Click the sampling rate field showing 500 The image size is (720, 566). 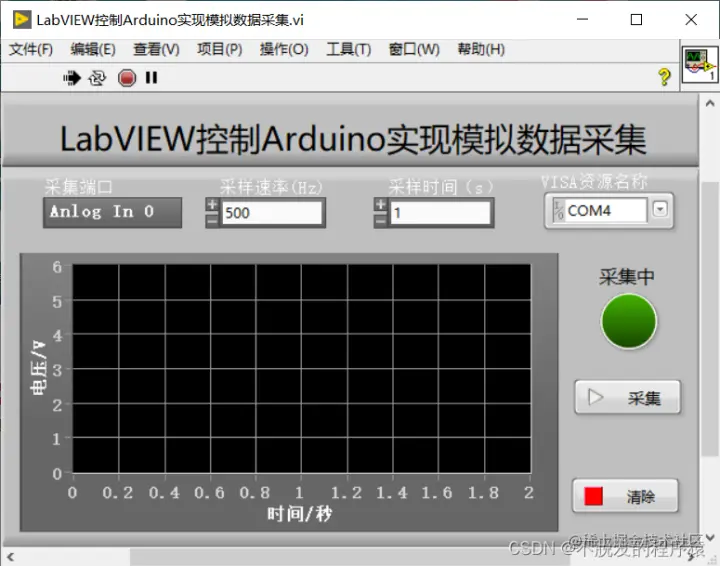coord(272,213)
